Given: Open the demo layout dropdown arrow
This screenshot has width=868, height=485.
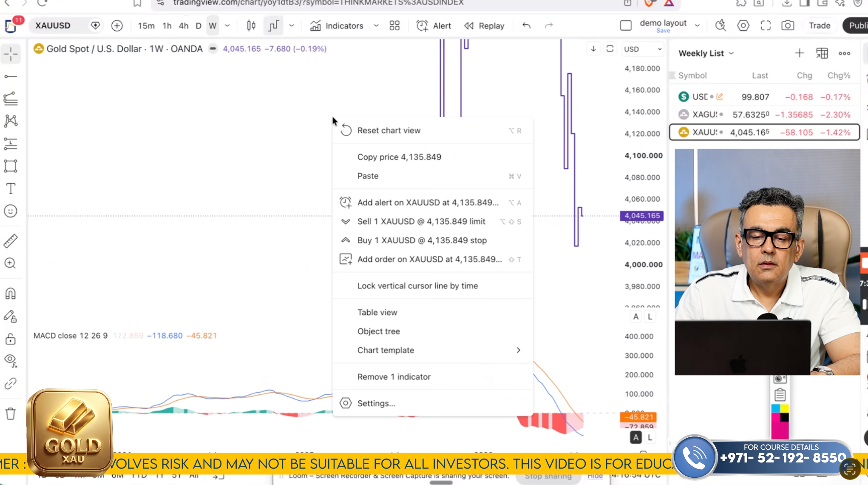Looking at the screenshot, I should pyautogui.click(x=697, y=26).
